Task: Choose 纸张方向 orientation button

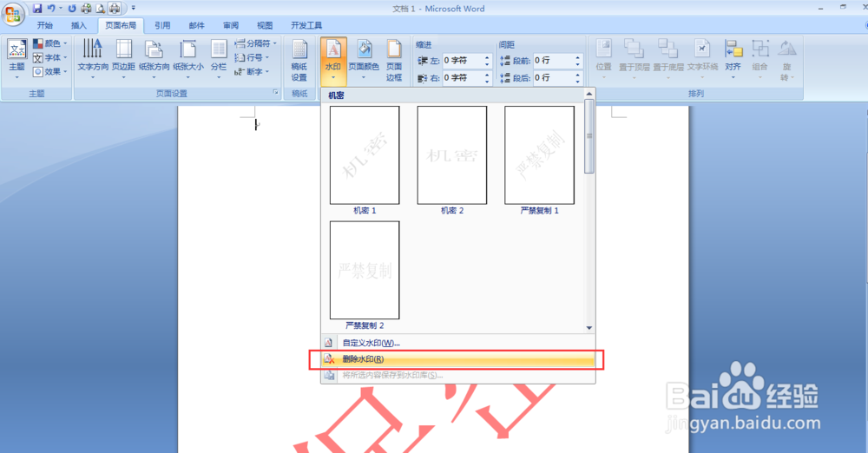Action: [154, 59]
